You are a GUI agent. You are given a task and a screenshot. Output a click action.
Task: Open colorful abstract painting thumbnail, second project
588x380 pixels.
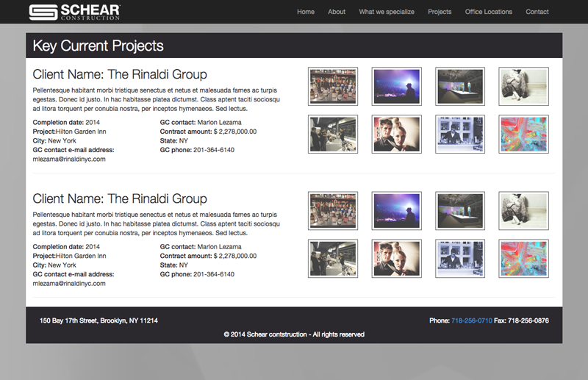tap(523, 259)
